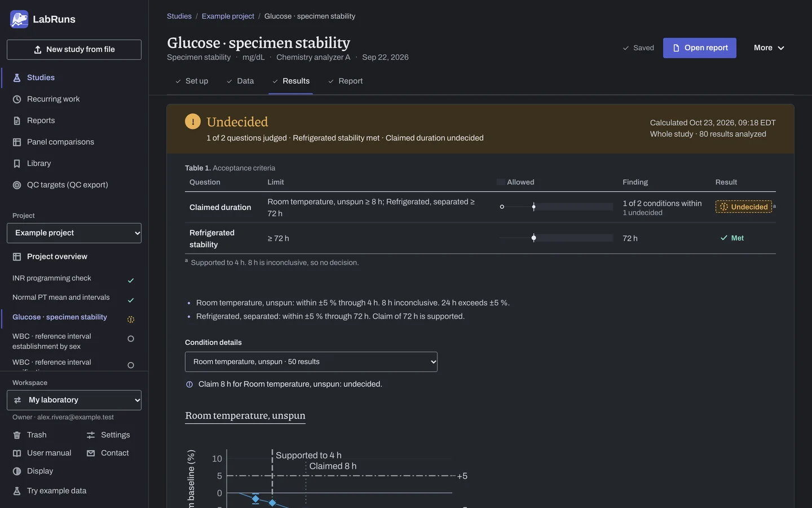Open Trash
Screen dimensions: 812x508
tap(37, 435)
